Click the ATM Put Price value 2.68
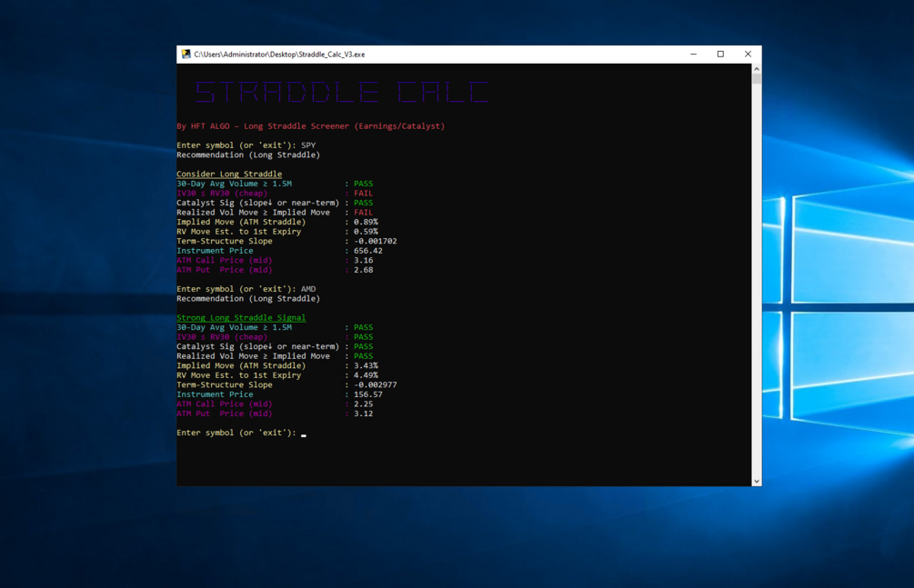914x588 pixels. 363,270
